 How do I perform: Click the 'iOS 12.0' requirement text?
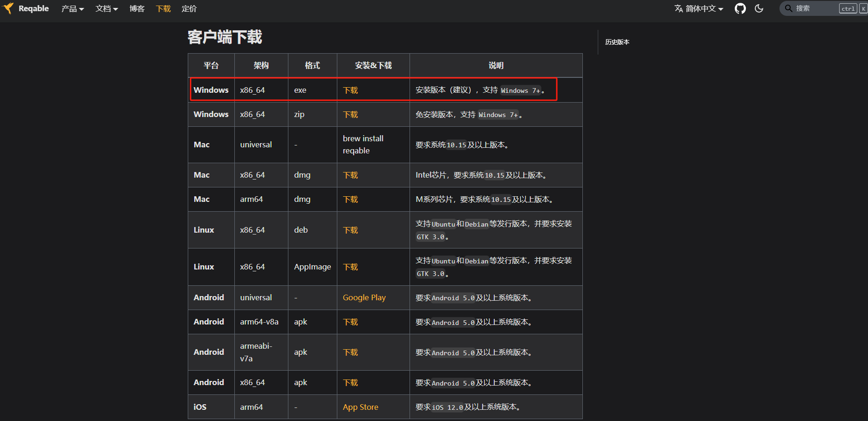pos(447,407)
